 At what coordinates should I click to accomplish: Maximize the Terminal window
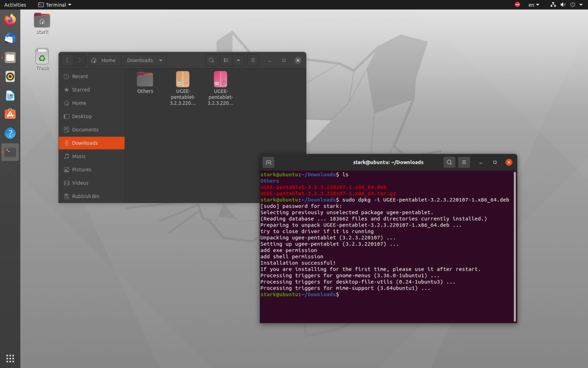(495, 162)
